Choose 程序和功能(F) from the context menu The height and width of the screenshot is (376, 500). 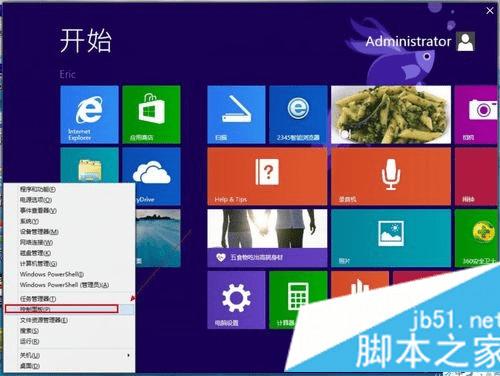[x=69, y=189]
